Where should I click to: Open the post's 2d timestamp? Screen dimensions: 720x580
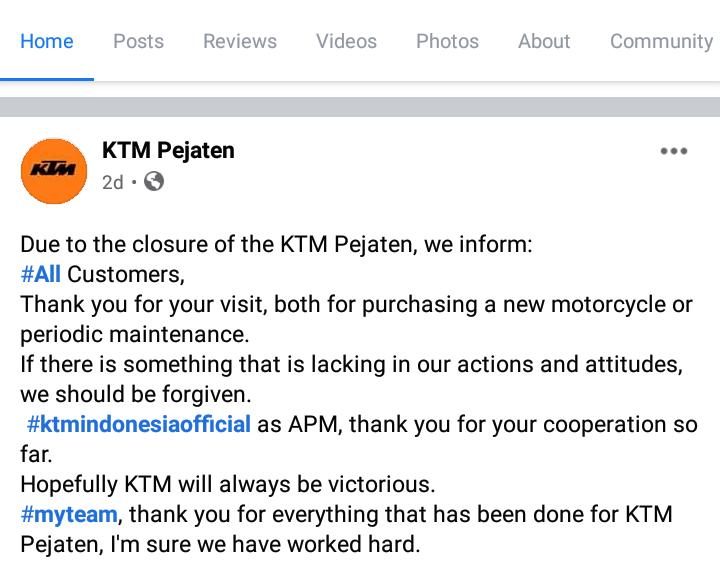pos(112,183)
